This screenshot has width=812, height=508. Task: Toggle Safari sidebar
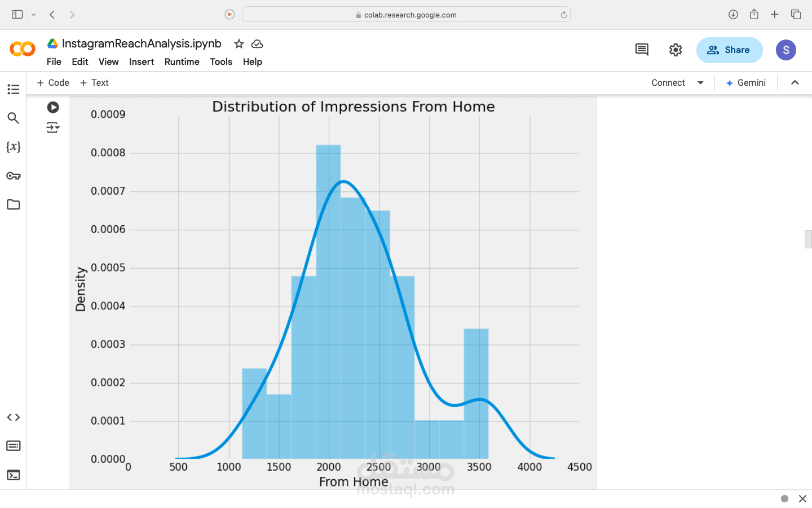17,15
